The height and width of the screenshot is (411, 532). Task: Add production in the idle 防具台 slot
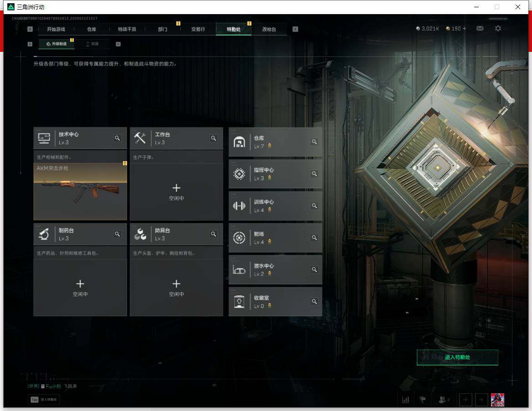tap(176, 288)
